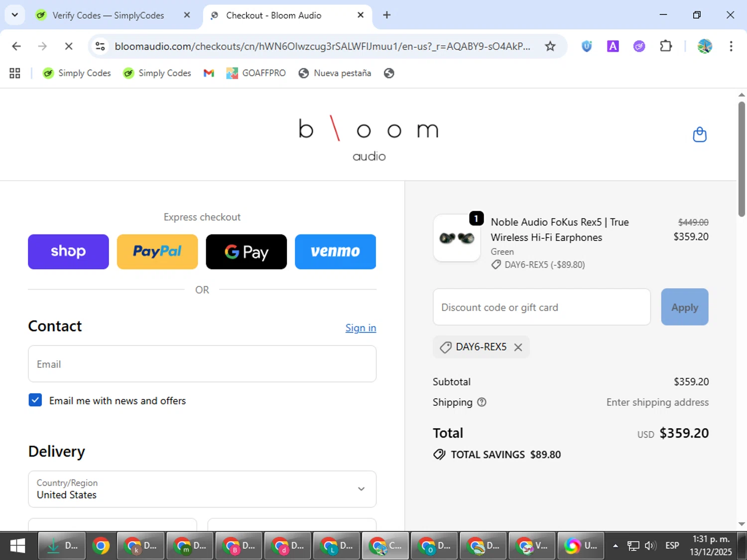Open the apps grid in bookmarks bar
This screenshot has height=560, width=747.
point(15,73)
